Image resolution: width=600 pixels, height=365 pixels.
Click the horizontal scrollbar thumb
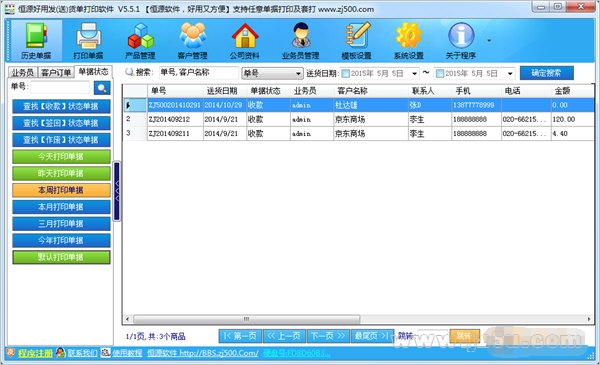(246, 319)
